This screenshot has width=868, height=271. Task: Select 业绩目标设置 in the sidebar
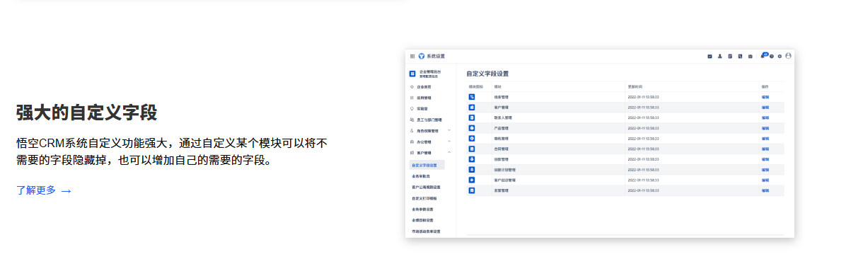[422, 220]
